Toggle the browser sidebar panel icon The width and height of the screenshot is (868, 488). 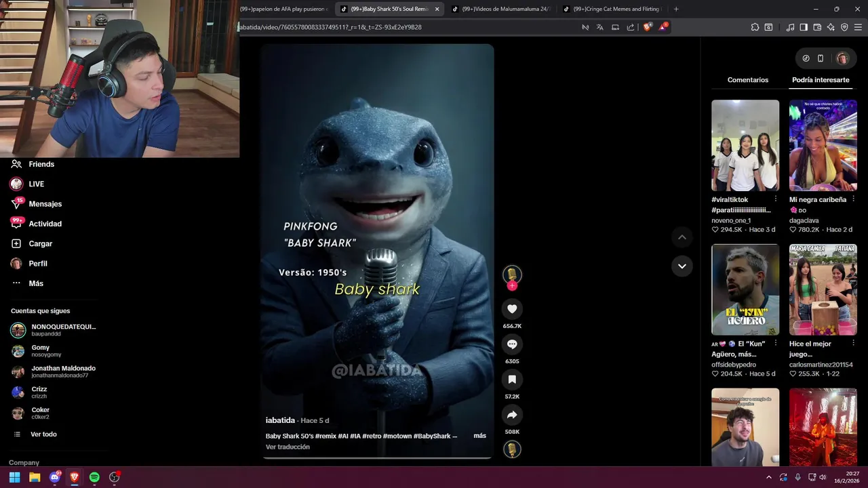tap(804, 27)
